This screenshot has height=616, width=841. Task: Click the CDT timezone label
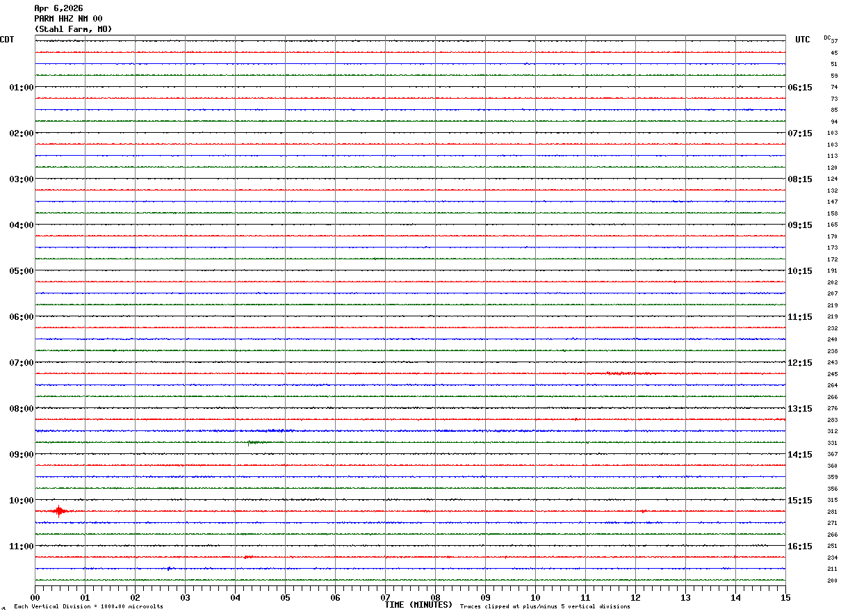pos(7,40)
